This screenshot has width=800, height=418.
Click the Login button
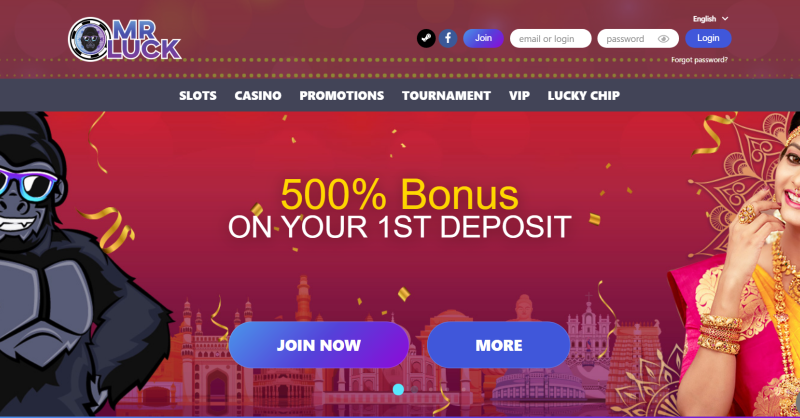708,38
